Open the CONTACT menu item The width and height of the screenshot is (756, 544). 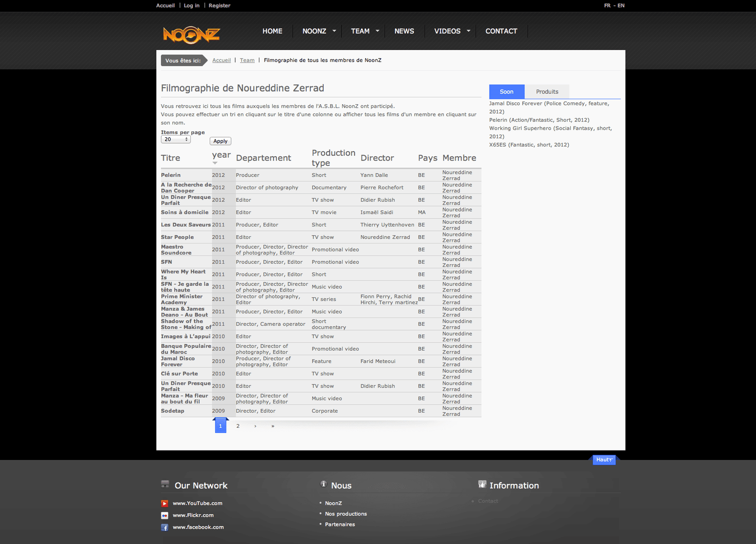pyautogui.click(x=501, y=31)
